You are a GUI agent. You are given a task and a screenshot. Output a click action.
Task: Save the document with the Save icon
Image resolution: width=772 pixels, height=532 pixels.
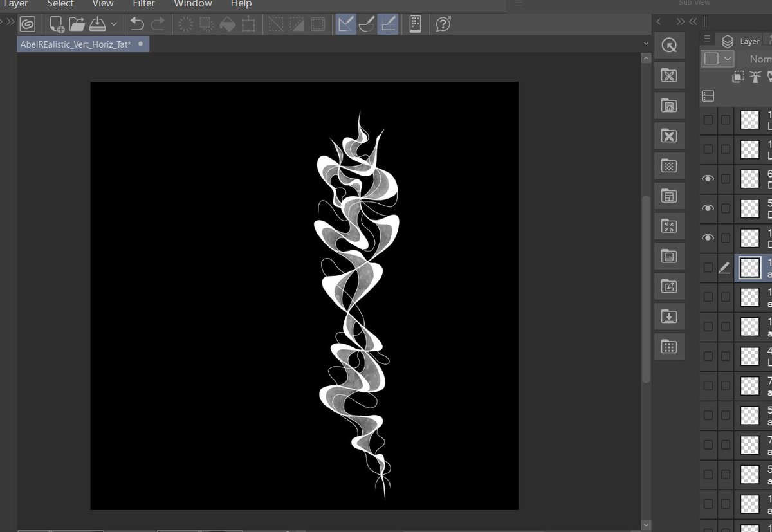pos(97,24)
